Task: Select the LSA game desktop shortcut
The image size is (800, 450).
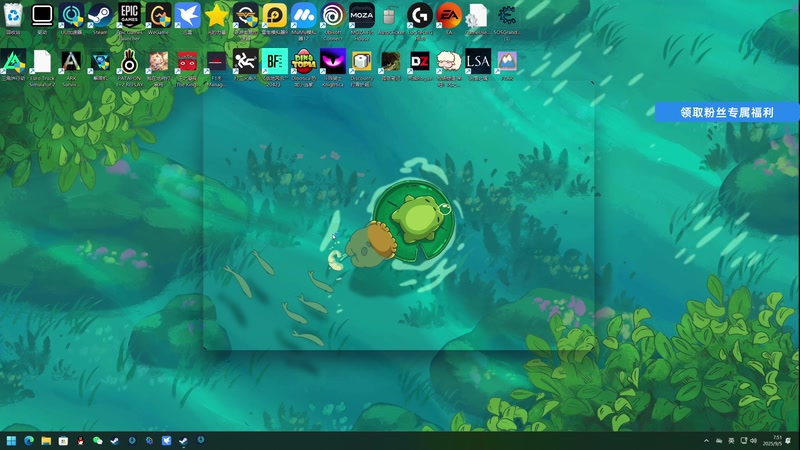Action: (478, 62)
